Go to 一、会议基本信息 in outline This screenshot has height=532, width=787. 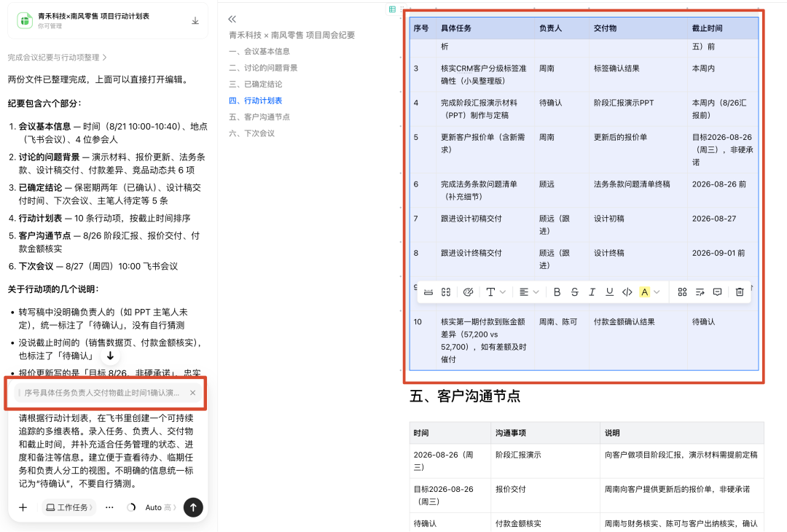259,52
